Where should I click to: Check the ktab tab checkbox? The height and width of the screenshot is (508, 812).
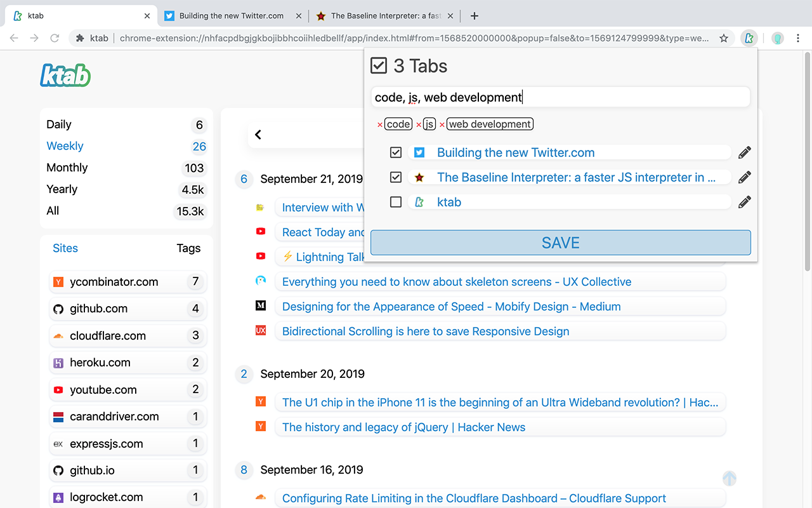coord(396,202)
